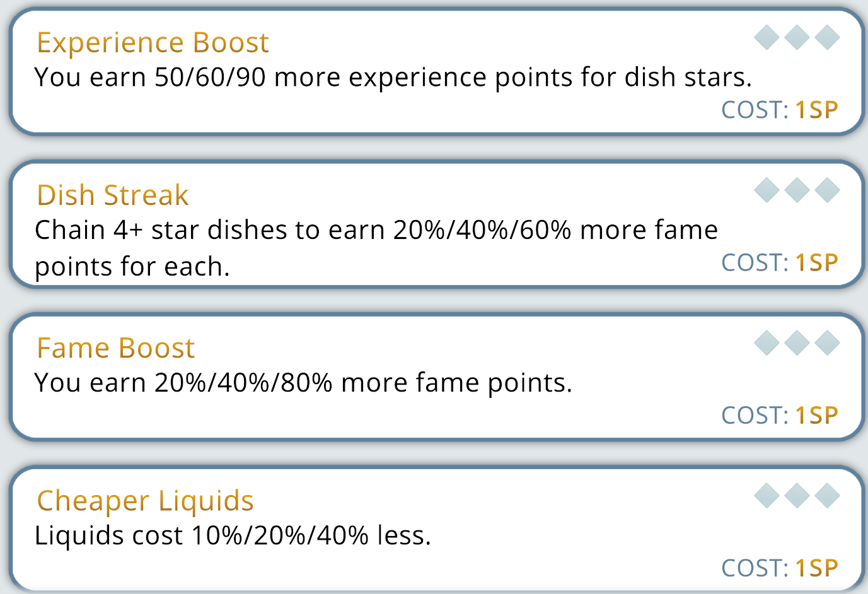868x594 pixels.
Task: Select first level diamond for Dish Streak
Action: (767, 190)
